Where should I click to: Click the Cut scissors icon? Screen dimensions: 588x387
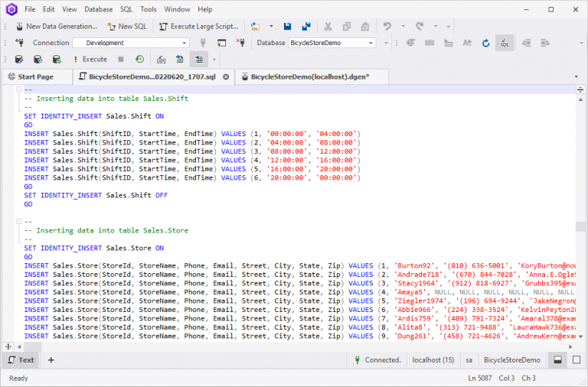pos(328,26)
